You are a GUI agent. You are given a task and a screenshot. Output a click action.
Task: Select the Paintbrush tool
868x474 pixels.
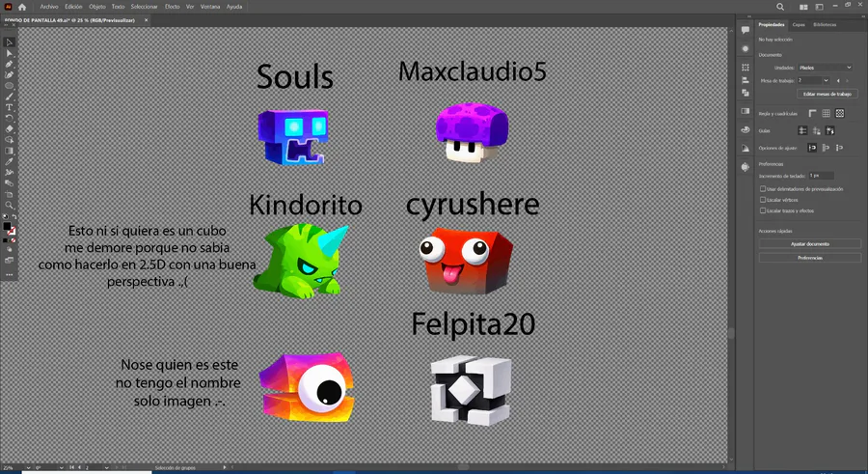(9, 97)
